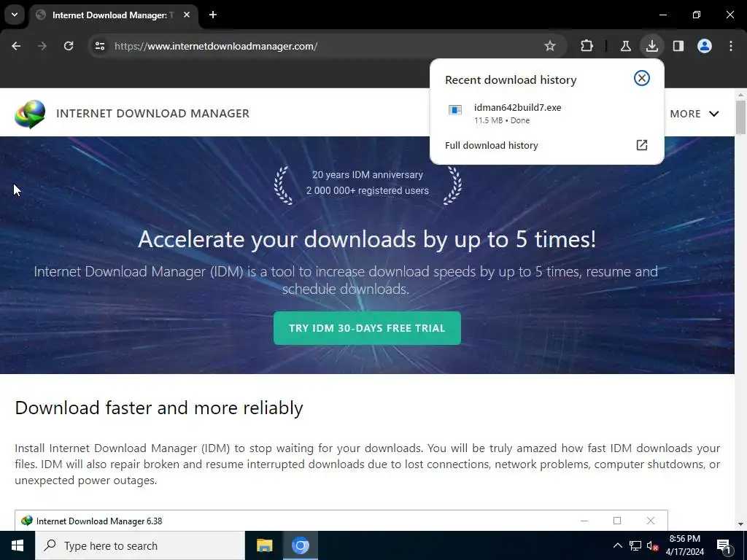Click the muted volume tray icon
The width and height of the screenshot is (747, 560).
pos(652,546)
